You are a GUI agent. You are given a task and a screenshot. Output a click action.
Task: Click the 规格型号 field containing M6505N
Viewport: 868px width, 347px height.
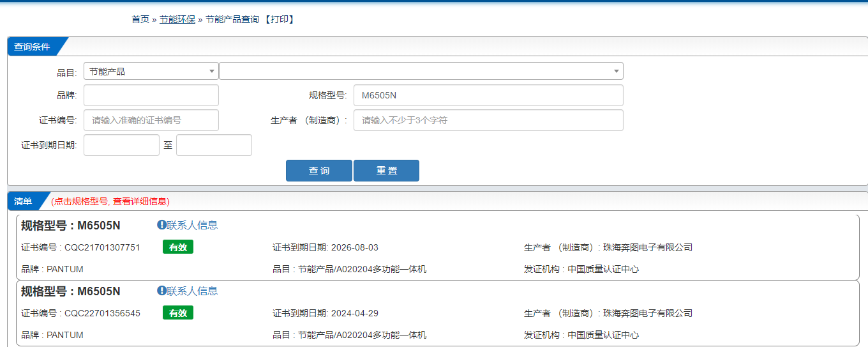pos(488,96)
